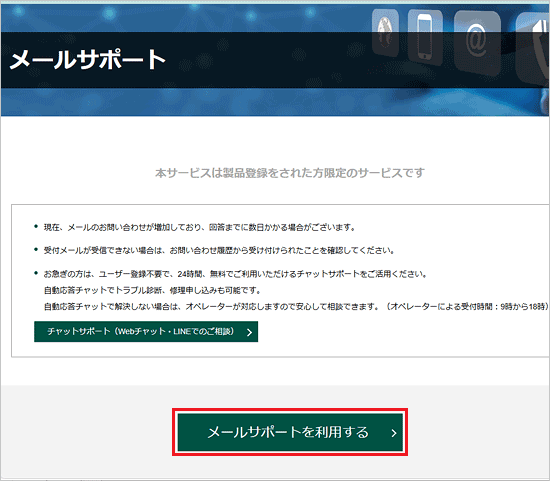
Task: Click the line 自動応答チャットでトラブル診断、修理申し込みも可能
Action: [152, 290]
